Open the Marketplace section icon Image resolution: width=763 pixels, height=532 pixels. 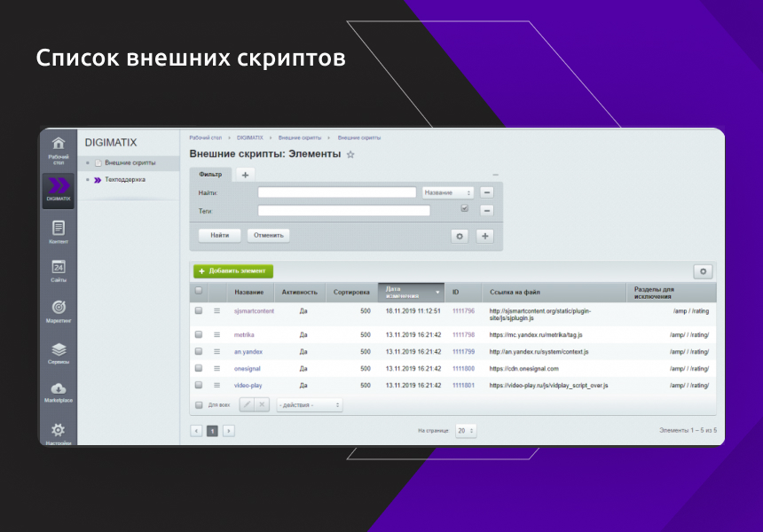pyautogui.click(x=58, y=388)
